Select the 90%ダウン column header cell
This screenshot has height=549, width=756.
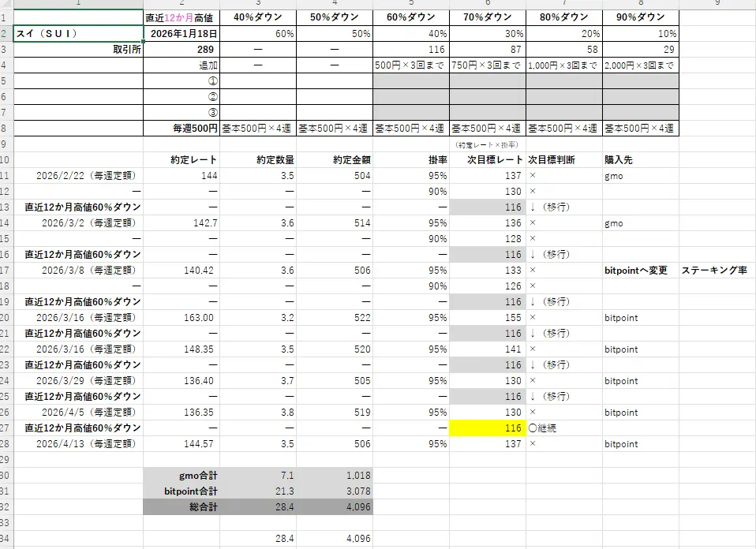point(642,17)
